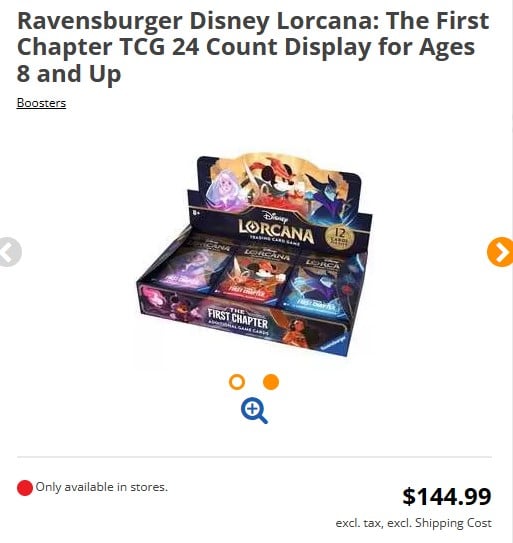Click the Lorcana booster display product image
Image resolution: width=513 pixels, height=543 pixels.
254,255
